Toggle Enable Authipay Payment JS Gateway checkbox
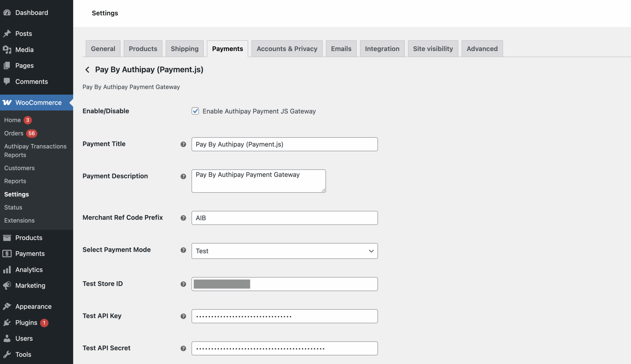This screenshot has width=631, height=364. tap(195, 111)
